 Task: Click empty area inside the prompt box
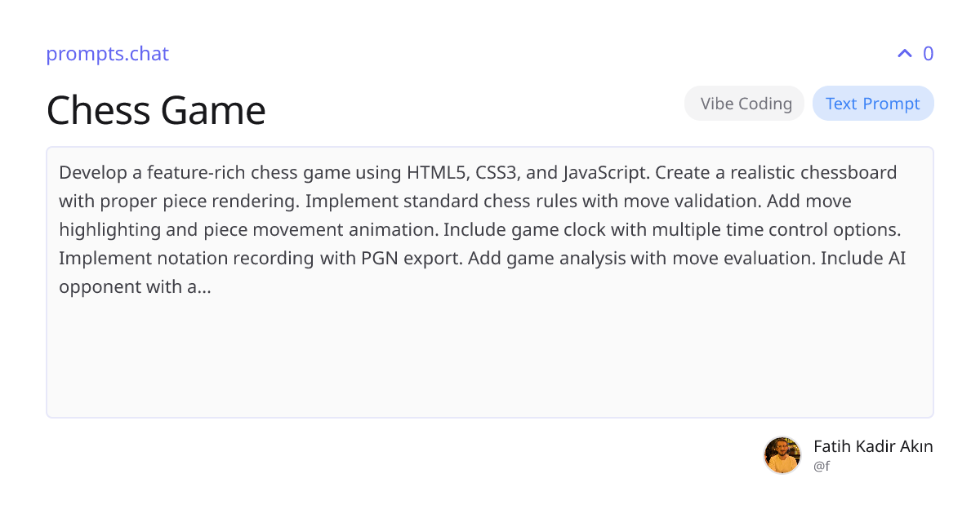click(490, 359)
